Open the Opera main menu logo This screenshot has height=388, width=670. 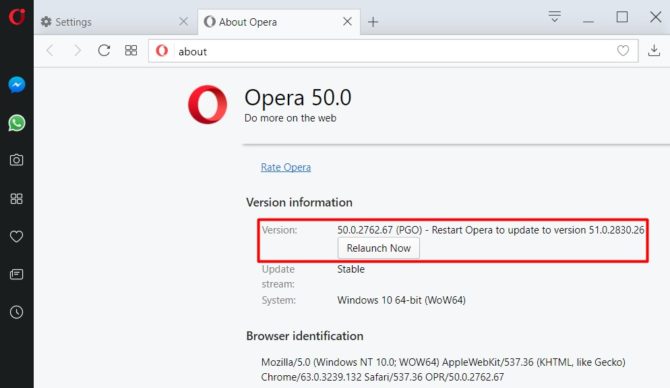17,16
